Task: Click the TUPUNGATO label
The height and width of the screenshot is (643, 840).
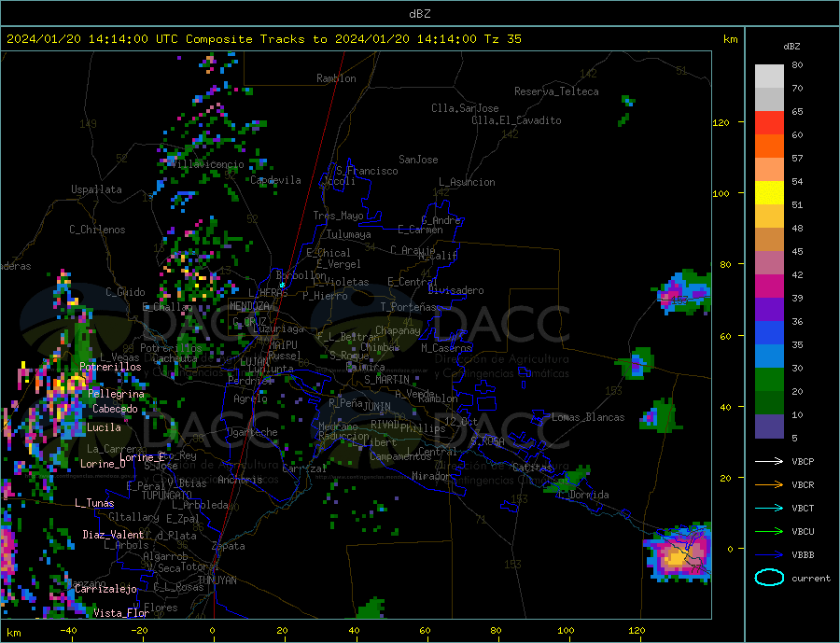Action: (x=166, y=496)
